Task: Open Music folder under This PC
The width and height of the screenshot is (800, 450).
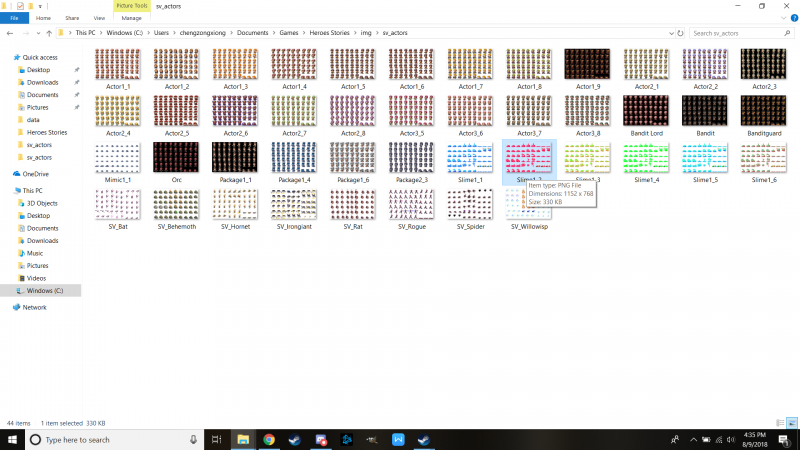Action: point(35,254)
